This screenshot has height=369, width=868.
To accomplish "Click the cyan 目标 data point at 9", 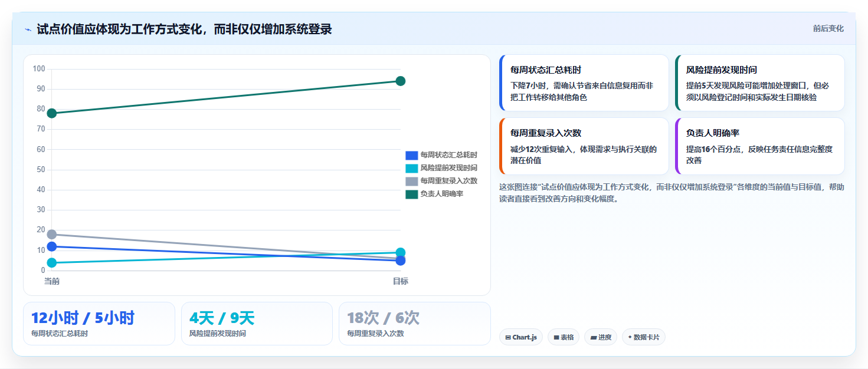I will click(401, 252).
